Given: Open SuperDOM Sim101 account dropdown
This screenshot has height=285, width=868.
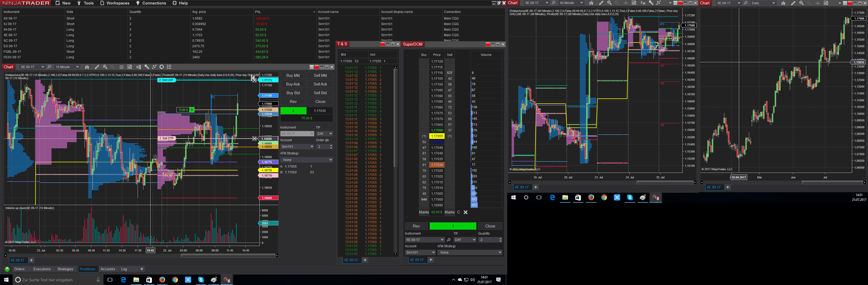Looking at the screenshot, I should 420,252.
